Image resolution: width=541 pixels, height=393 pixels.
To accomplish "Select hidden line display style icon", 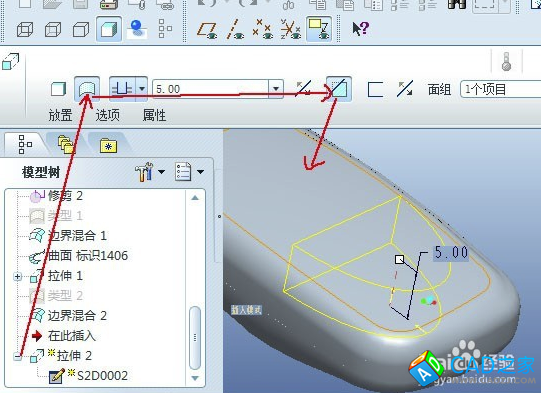I will coord(53,29).
